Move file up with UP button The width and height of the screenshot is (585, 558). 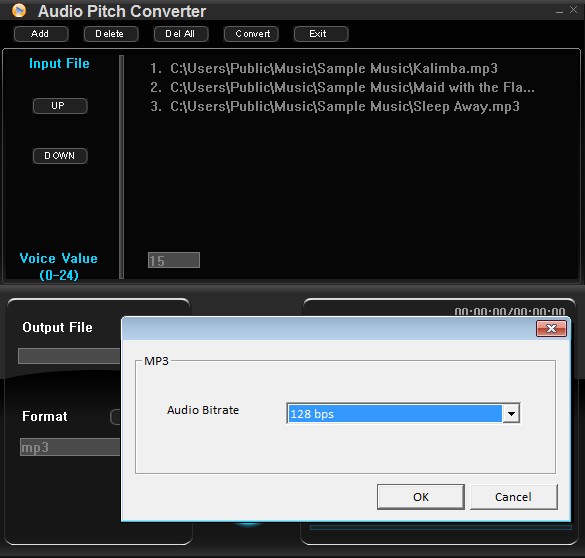click(x=60, y=106)
